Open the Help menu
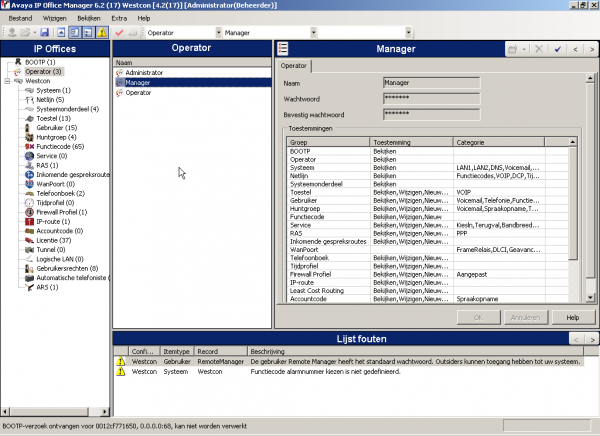This screenshot has width=600, height=436. (x=144, y=18)
